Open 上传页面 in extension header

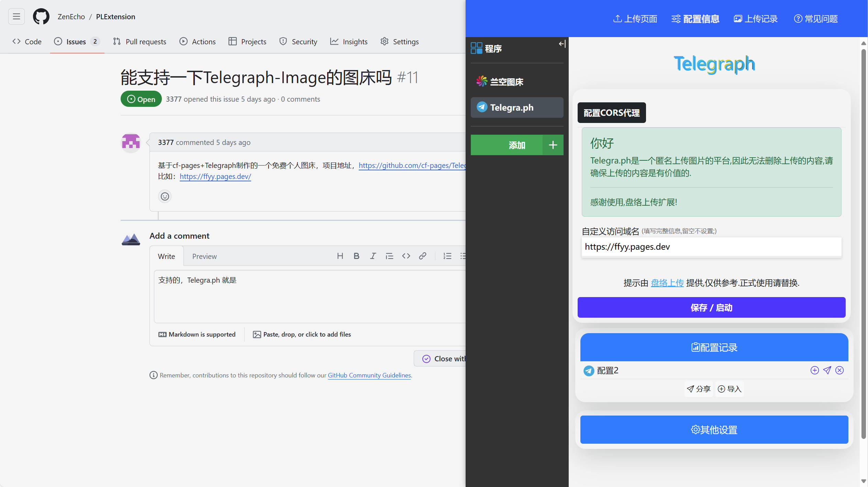[x=635, y=19]
